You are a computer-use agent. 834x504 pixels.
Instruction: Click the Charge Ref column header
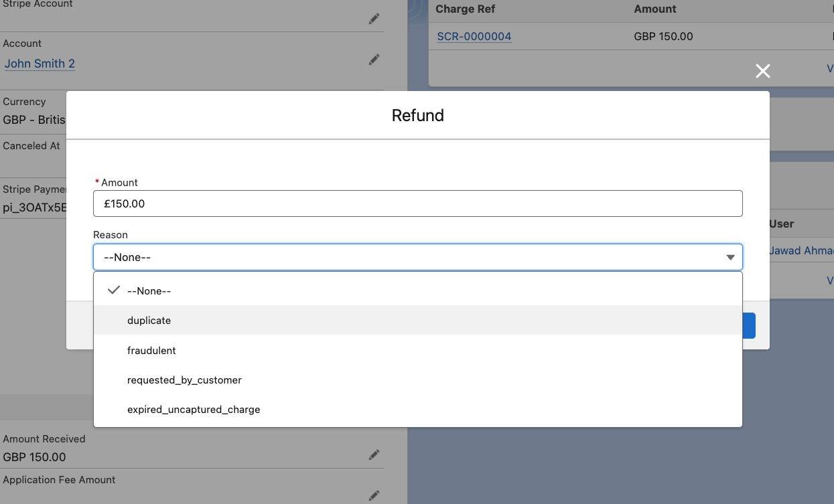click(466, 9)
